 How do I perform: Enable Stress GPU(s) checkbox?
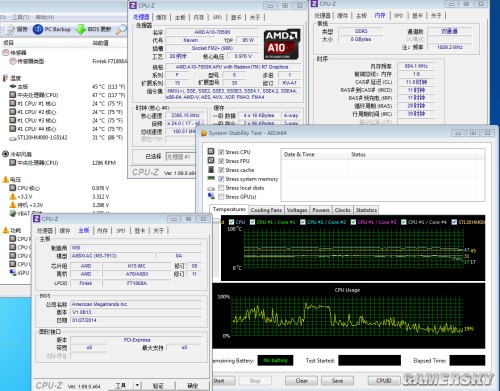(x=221, y=197)
